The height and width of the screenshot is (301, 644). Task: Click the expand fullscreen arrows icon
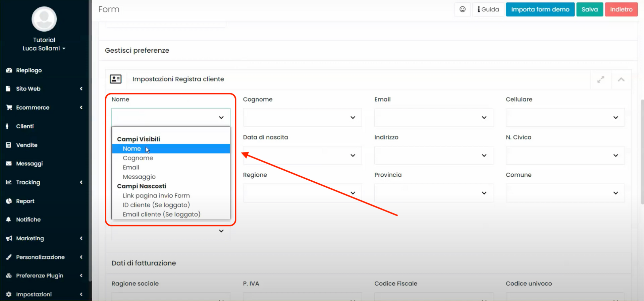601,79
